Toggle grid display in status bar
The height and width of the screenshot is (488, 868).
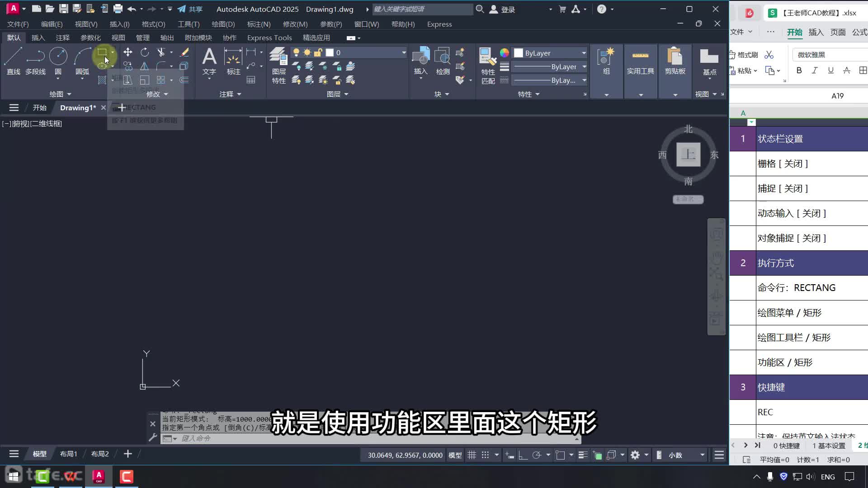point(472,455)
